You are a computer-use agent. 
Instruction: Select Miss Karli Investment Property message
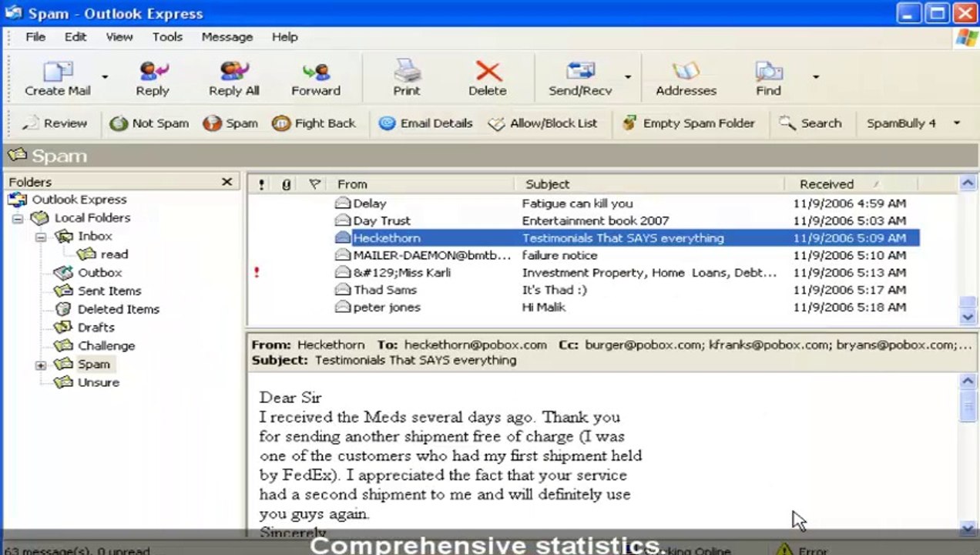(583, 273)
